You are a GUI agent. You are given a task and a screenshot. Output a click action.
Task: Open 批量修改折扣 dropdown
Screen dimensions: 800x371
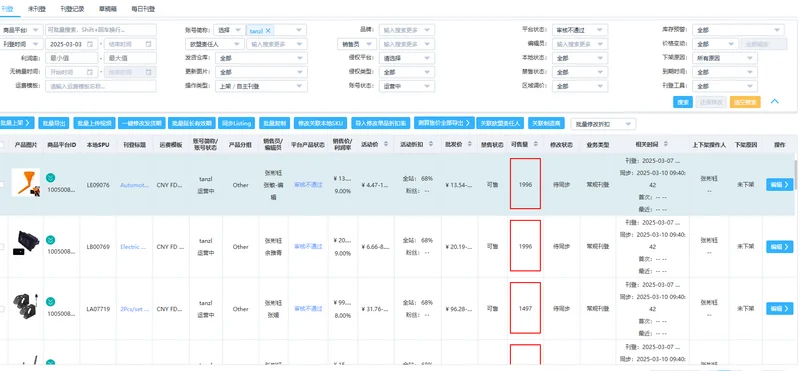coord(603,124)
